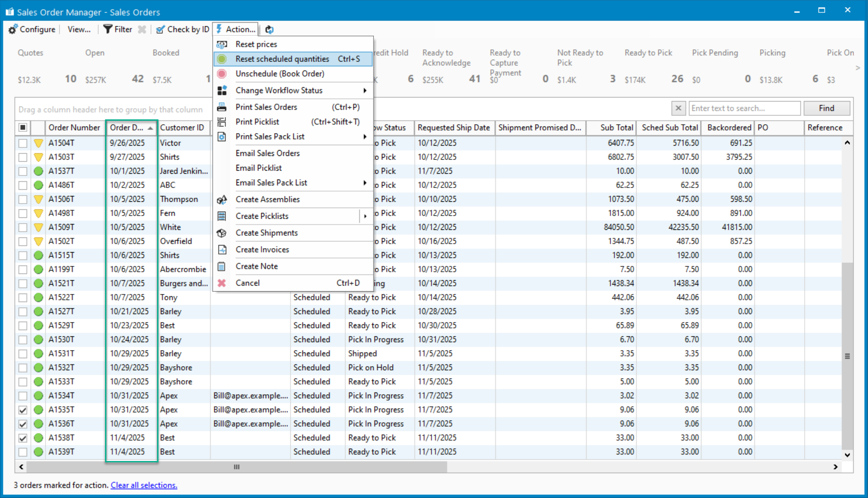This screenshot has width=868, height=498.
Task: Click the Clear all selections link
Action: [x=144, y=485]
